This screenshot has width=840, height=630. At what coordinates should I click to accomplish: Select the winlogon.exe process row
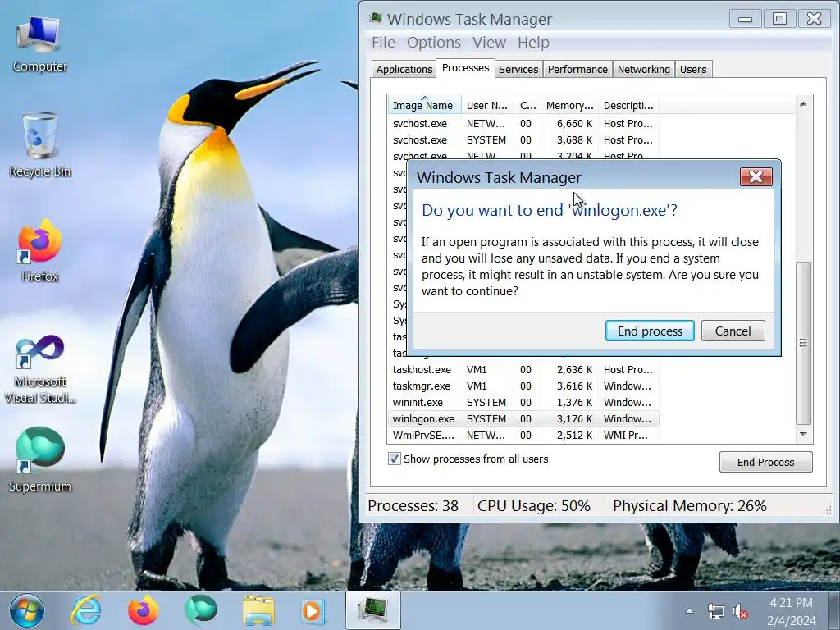(x=523, y=418)
